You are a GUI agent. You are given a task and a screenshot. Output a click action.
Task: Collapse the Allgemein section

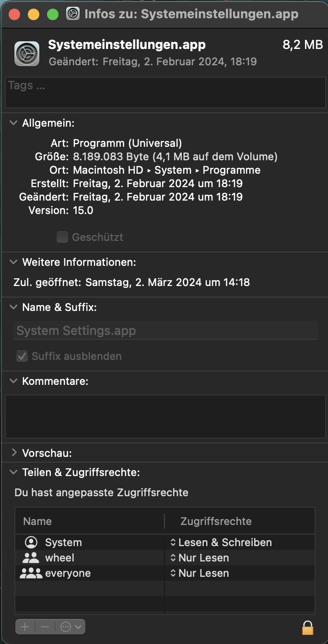13,123
